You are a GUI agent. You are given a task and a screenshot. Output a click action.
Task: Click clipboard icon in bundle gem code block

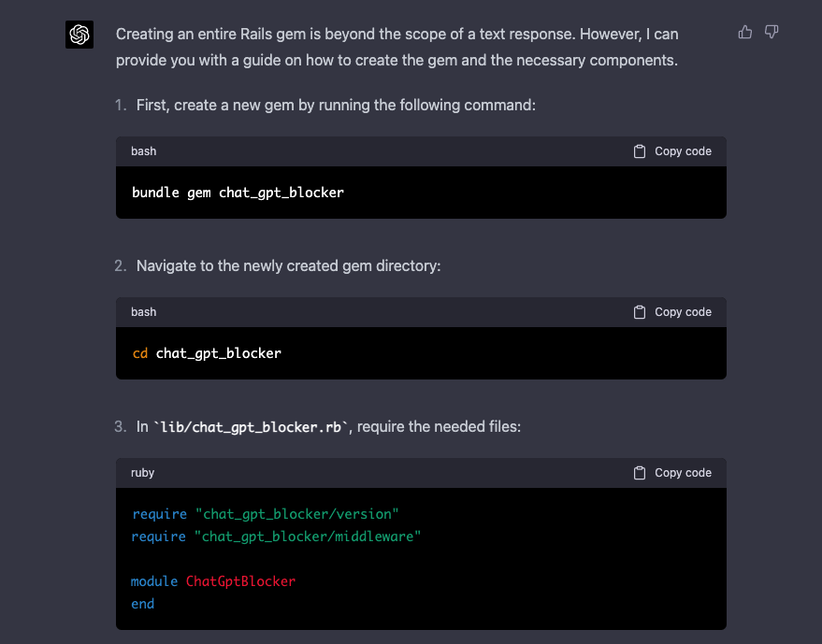[639, 151]
